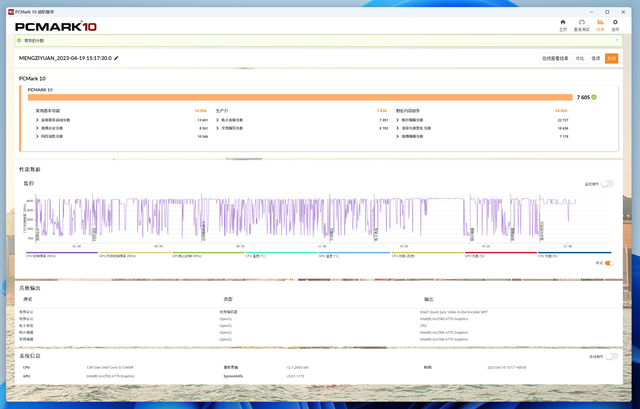Click the orange button beside result name
Viewport: 640px width, 409px height.
(x=611, y=59)
